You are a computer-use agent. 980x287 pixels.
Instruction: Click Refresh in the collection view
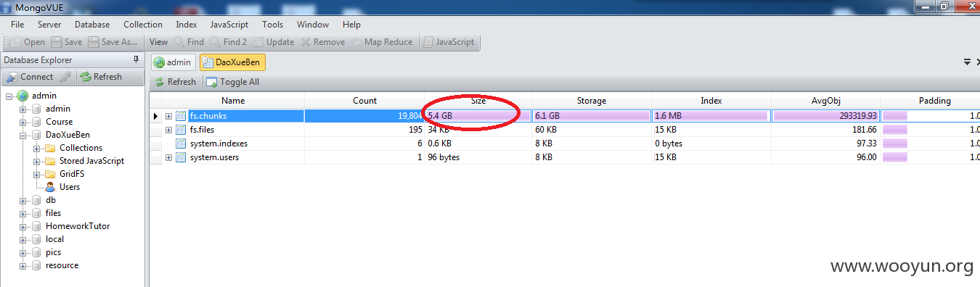point(176,82)
